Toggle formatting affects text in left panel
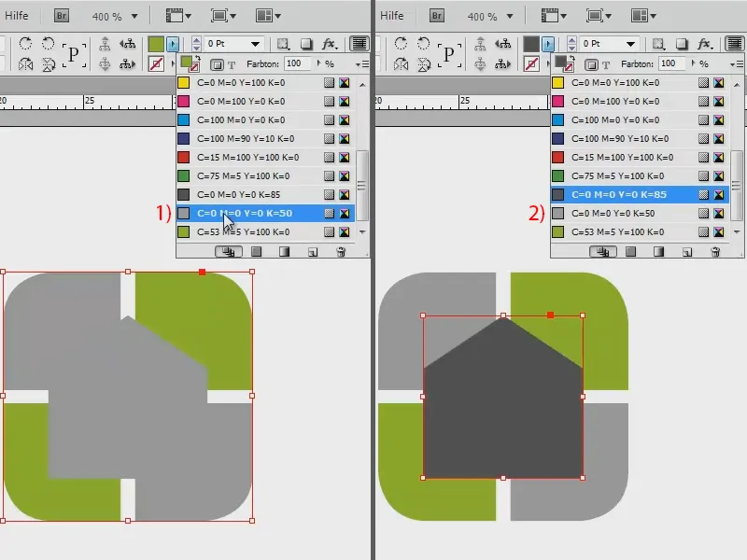Viewport: 747px width, 560px height. click(232, 64)
